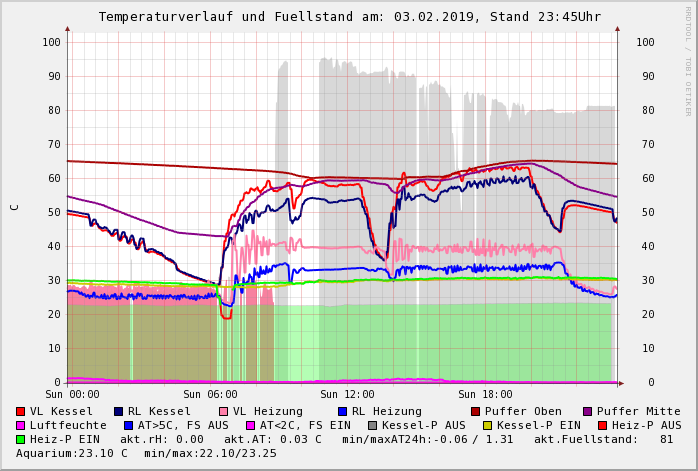Click the 'Sun 12:00' x-axis time label
The width and height of the screenshot is (698, 471).
point(347,395)
